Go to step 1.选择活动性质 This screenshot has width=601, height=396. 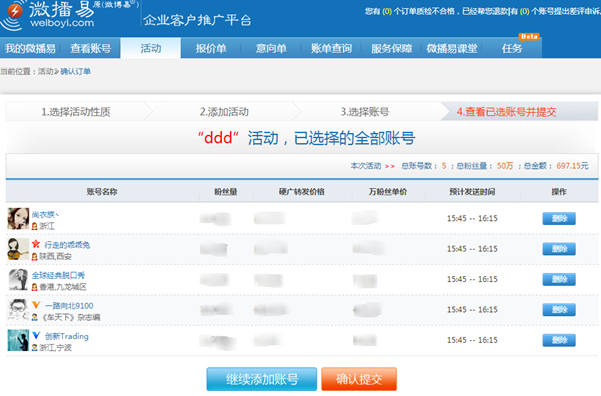click(x=76, y=112)
